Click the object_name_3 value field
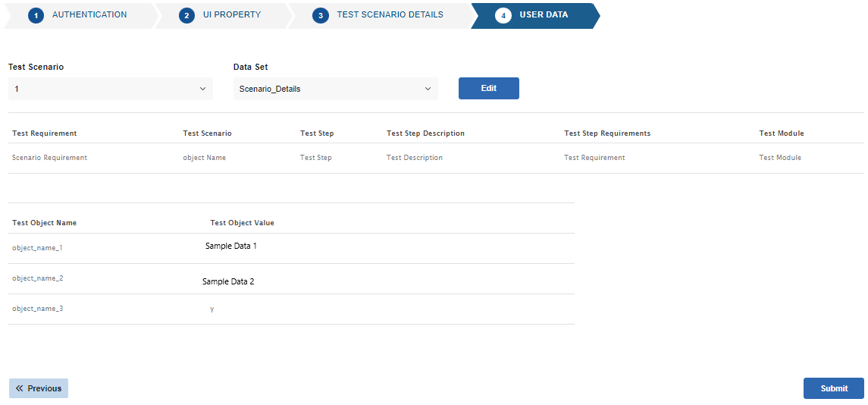 pos(212,309)
